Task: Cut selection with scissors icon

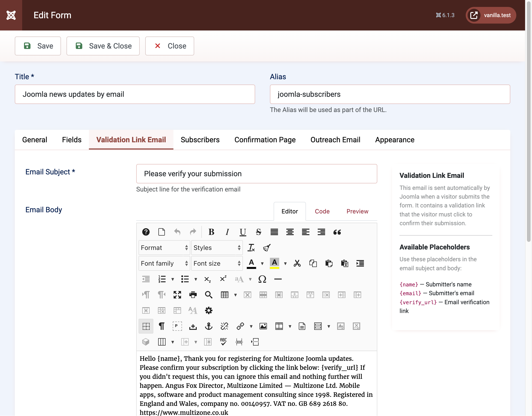Action: tap(297, 263)
